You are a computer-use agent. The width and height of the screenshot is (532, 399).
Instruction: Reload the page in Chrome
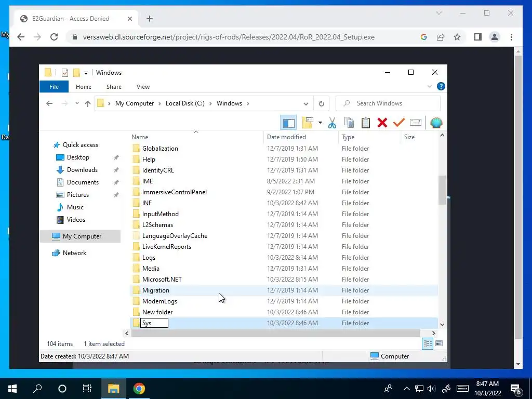pyautogui.click(x=54, y=37)
